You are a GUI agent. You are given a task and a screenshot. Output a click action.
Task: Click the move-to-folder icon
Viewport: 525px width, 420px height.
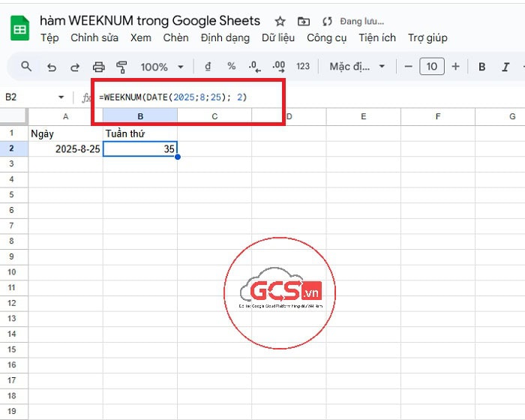(x=303, y=21)
